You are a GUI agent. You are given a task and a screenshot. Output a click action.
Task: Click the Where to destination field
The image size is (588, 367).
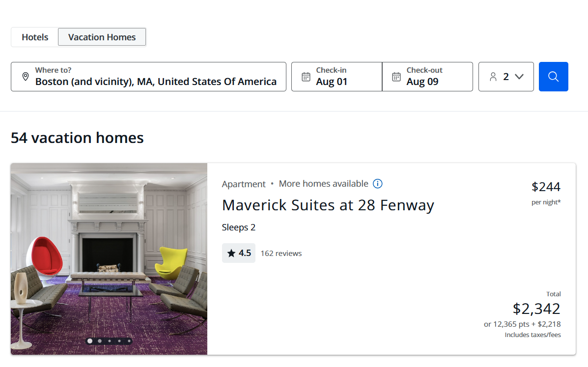(x=155, y=77)
